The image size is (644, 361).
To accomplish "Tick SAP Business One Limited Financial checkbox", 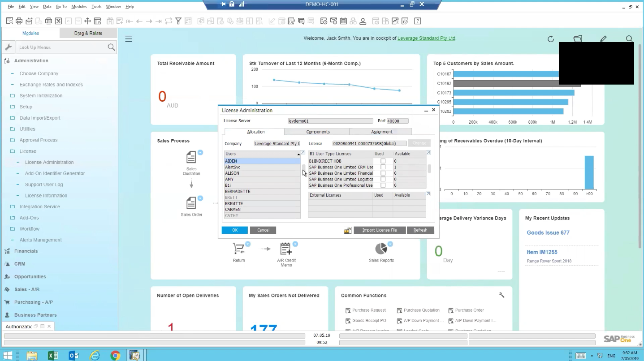I will 383,173.
